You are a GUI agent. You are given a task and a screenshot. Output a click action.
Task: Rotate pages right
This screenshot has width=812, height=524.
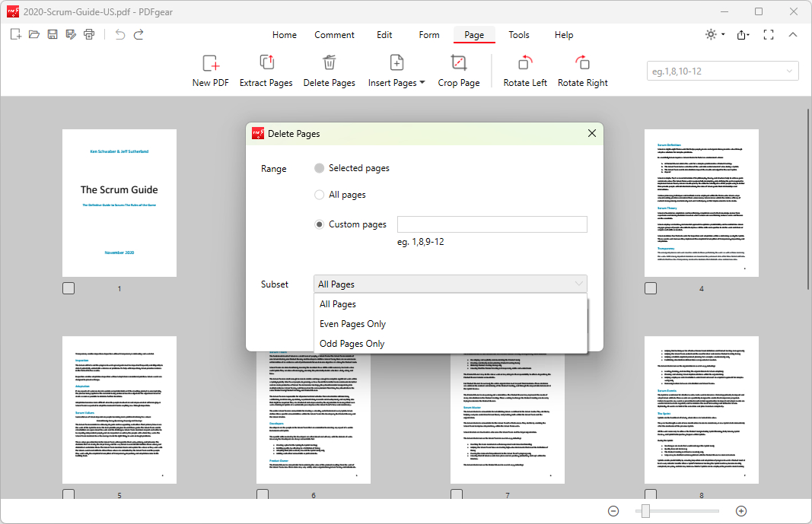tap(582, 70)
